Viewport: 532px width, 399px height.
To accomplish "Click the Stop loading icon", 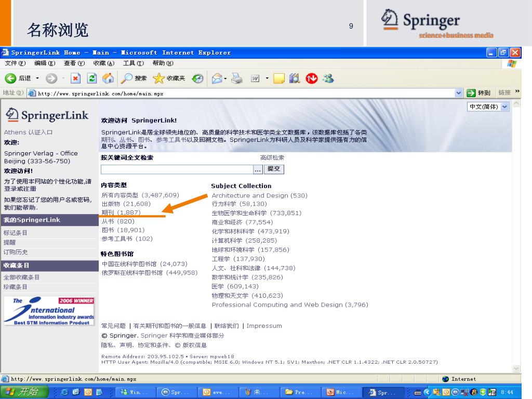I will (75, 78).
